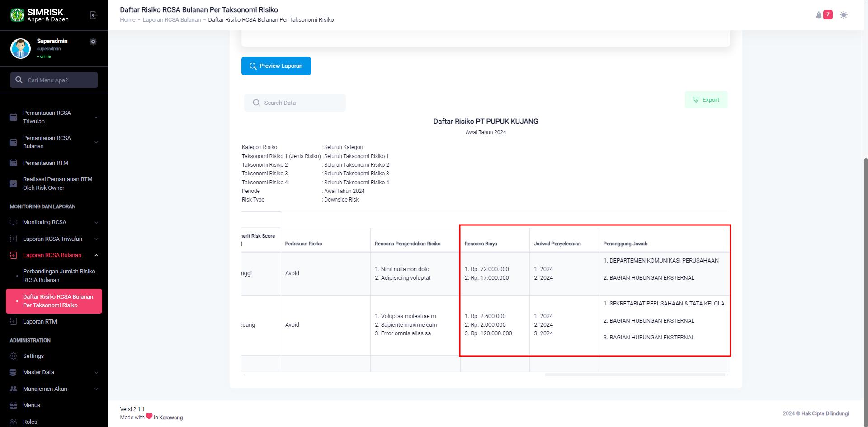868x427 pixels.
Task: Open Perbandingan Jumlah Risiko RCSA Bulanan
Action: tap(54, 276)
